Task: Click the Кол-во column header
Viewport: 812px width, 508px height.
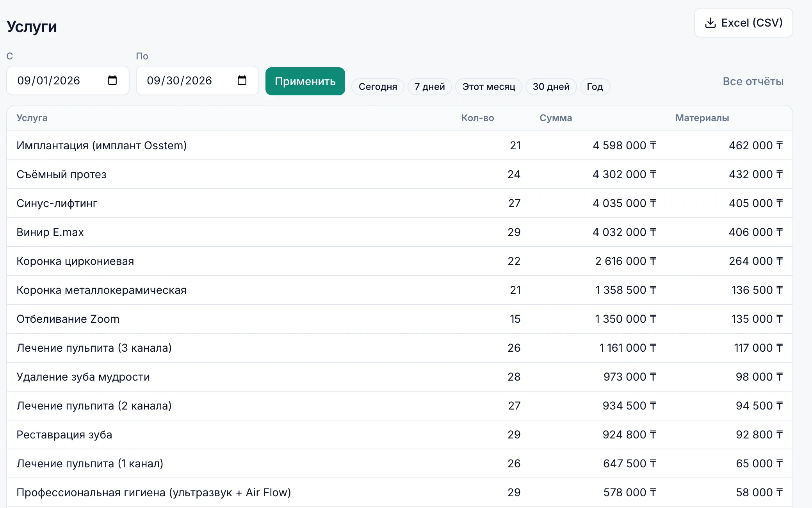Action: tap(477, 118)
